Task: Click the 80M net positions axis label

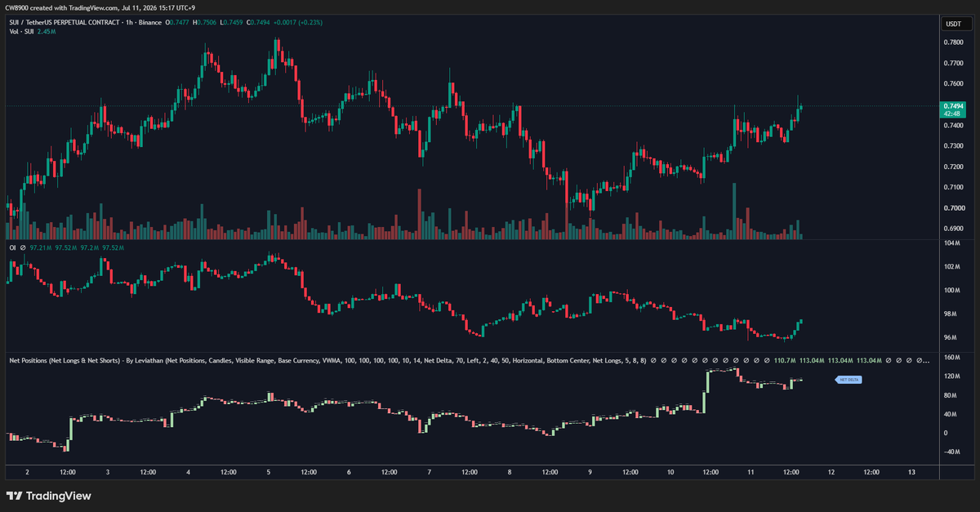Action: click(x=951, y=396)
